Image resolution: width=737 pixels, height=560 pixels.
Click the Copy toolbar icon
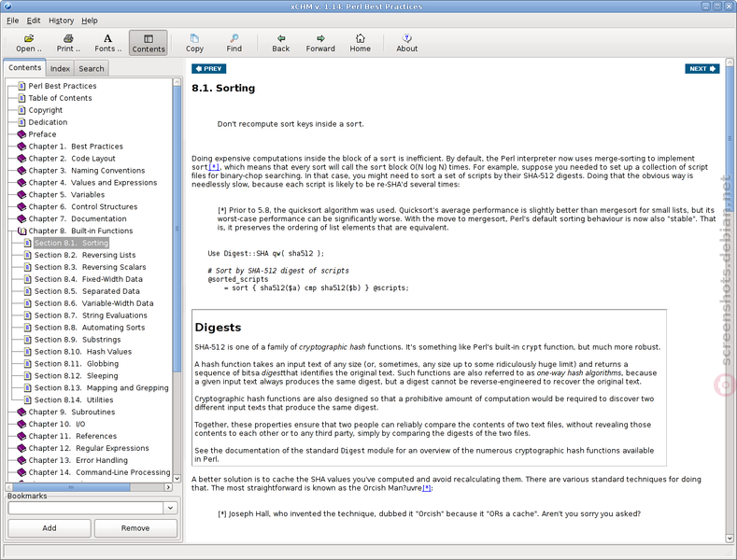coord(194,43)
